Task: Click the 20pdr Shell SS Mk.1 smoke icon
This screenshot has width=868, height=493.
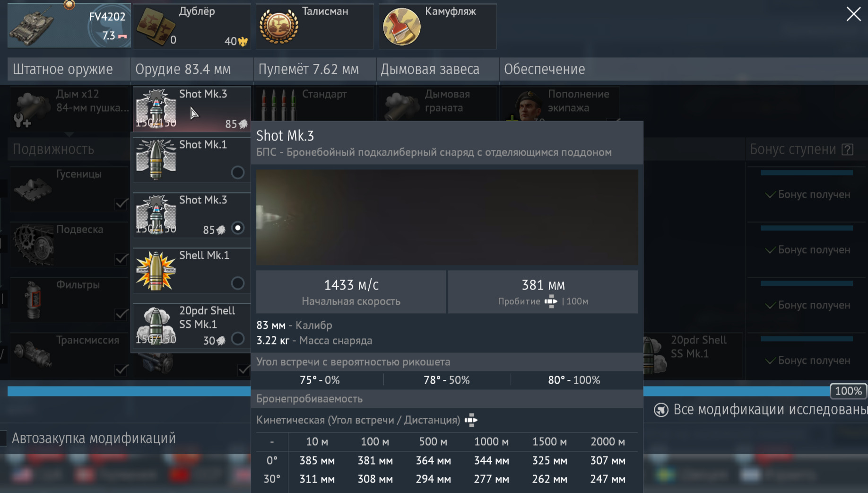Action: coord(156,326)
